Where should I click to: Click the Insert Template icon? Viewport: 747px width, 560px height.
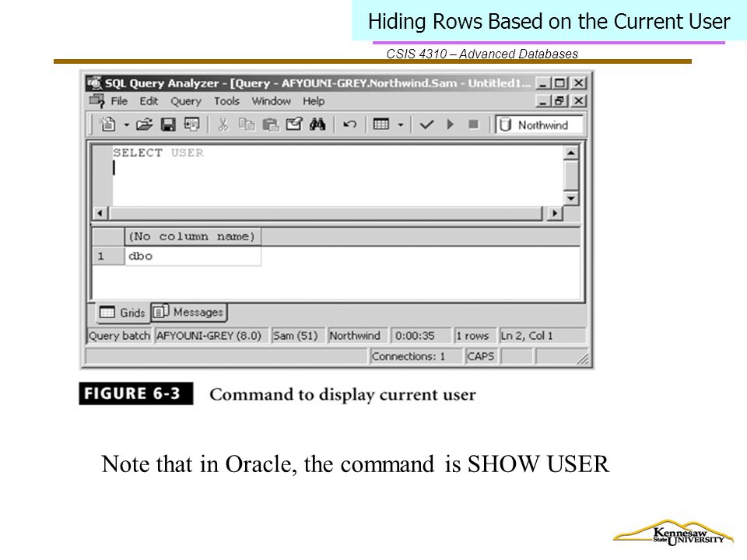191,124
